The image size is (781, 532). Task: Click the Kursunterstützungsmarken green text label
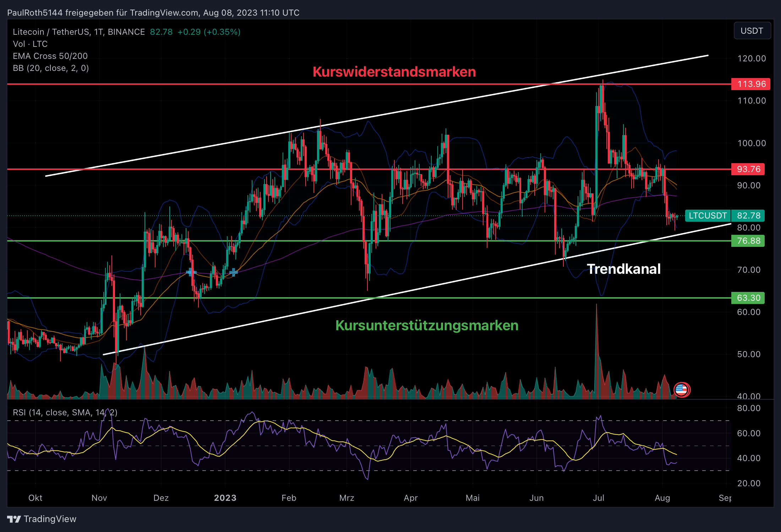pos(427,325)
